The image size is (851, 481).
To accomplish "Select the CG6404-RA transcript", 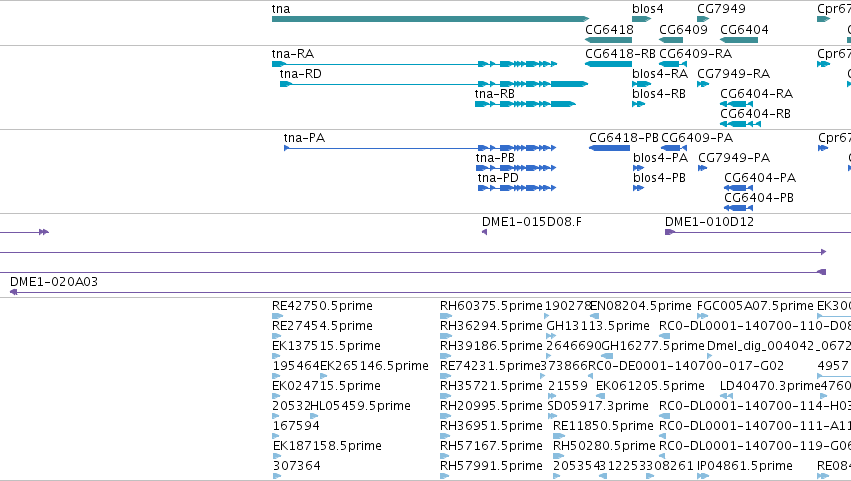I will coord(736,104).
